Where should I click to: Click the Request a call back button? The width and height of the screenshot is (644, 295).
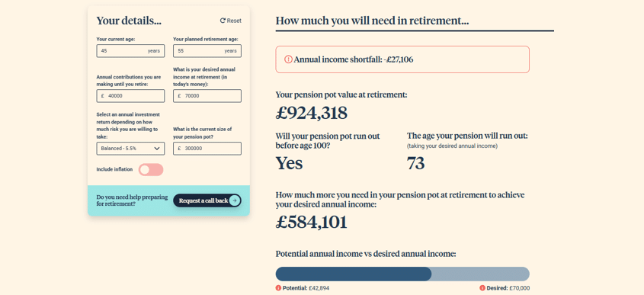tap(207, 200)
